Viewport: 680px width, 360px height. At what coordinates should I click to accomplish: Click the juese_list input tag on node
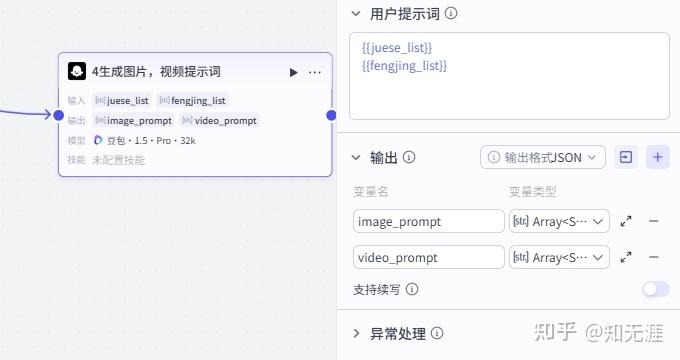point(122,101)
